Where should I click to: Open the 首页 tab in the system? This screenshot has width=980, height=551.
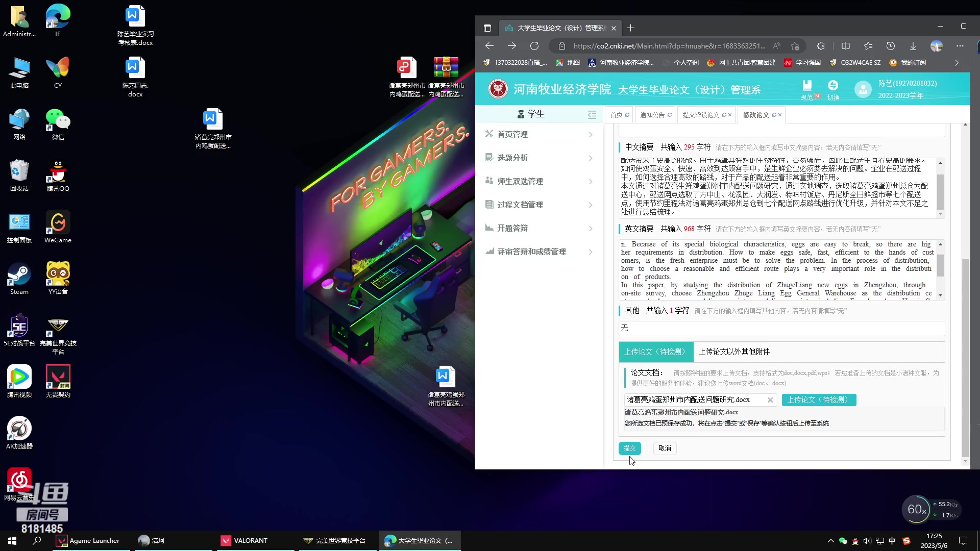tap(616, 115)
